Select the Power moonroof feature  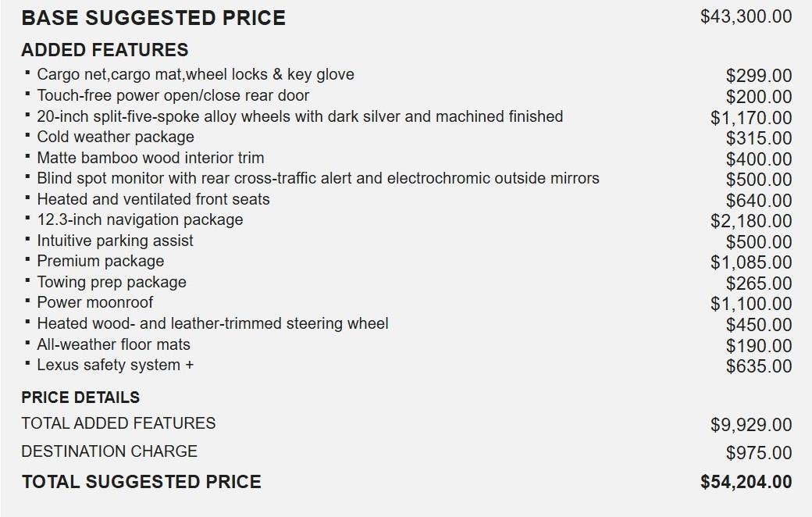click(x=95, y=302)
